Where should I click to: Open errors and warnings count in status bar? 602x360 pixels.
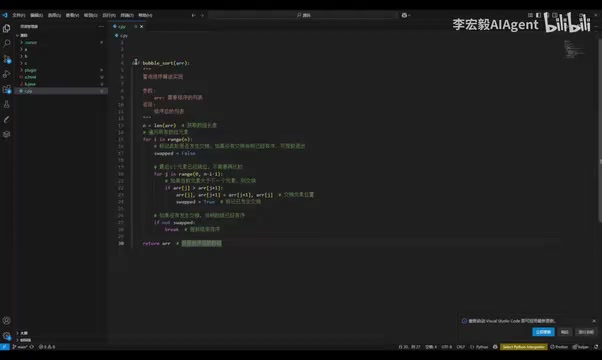[x=47, y=347]
